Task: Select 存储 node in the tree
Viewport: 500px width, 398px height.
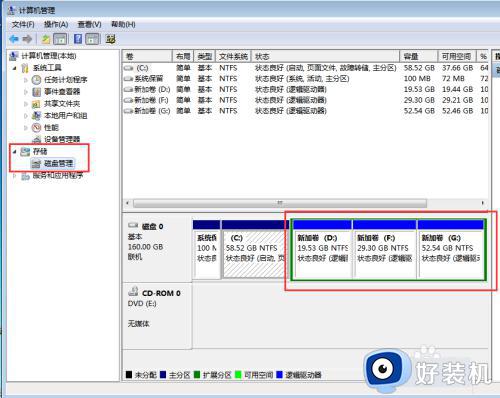Action: tap(40, 151)
